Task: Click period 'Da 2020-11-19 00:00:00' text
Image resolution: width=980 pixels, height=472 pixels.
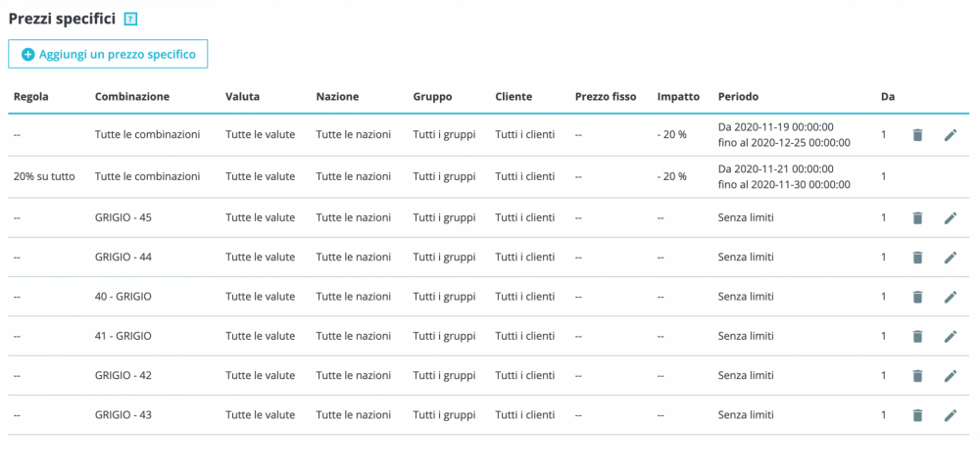Action: pos(775,126)
